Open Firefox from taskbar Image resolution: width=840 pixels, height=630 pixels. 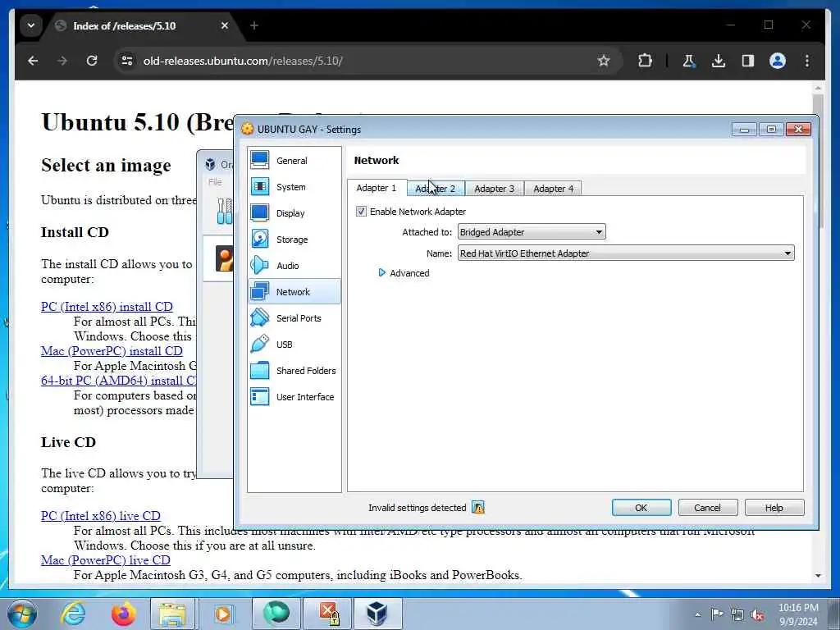124,614
